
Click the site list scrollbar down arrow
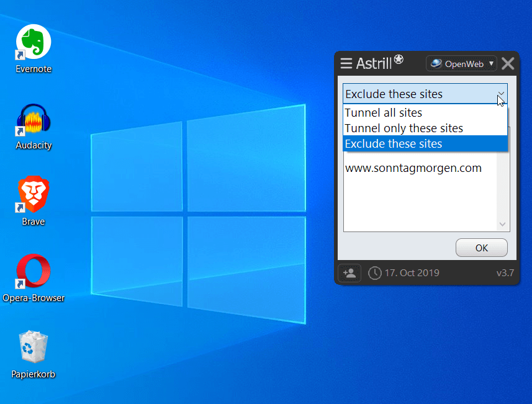502,225
